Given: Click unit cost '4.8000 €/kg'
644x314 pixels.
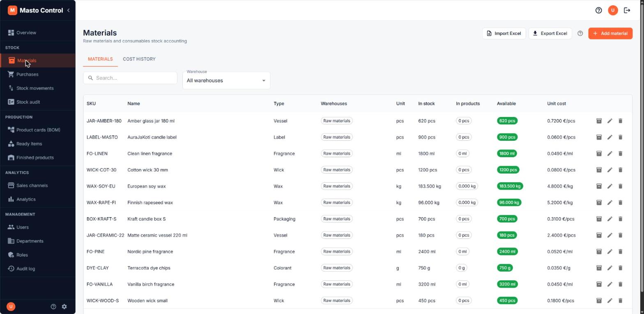Looking at the screenshot, I should click(x=560, y=186).
